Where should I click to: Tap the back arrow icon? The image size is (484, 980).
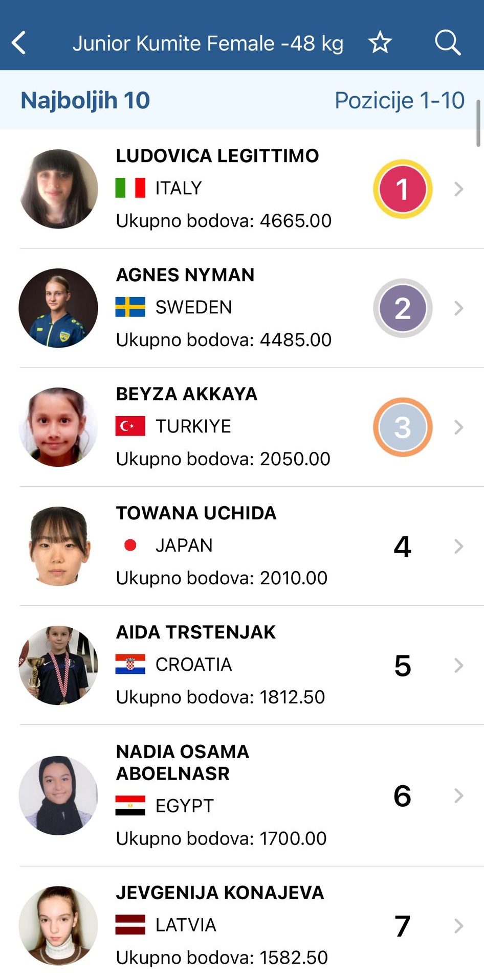click(x=19, y=43)
